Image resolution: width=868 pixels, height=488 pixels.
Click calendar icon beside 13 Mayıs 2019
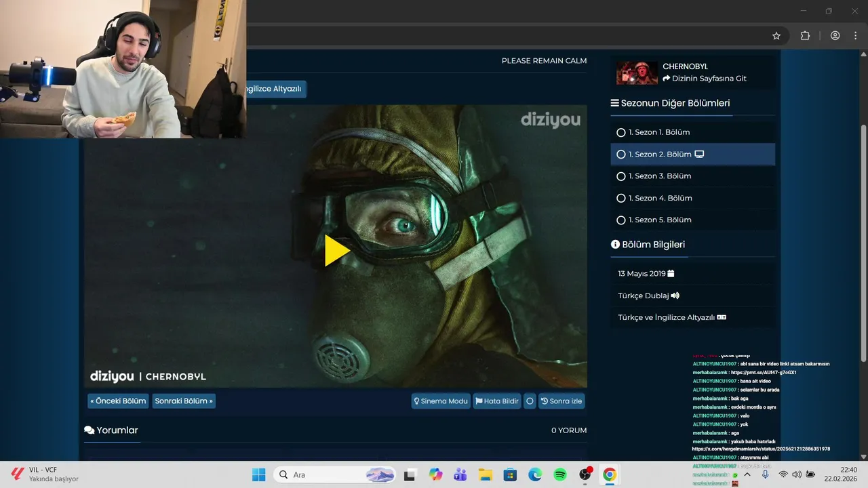(671, 274)
